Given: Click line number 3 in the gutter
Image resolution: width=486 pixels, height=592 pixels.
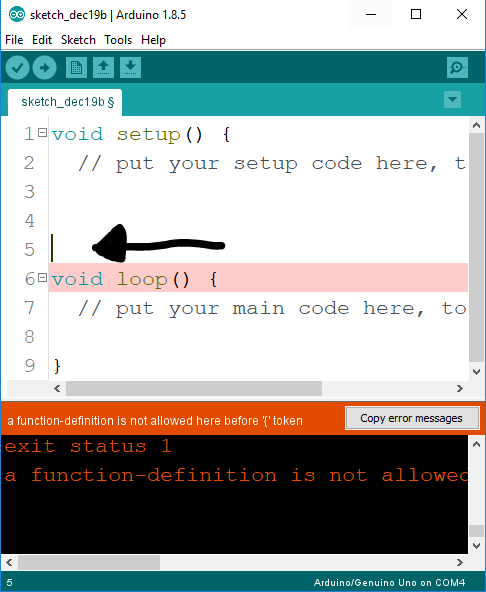Looking at the screenshot, I should coord(29,192).
